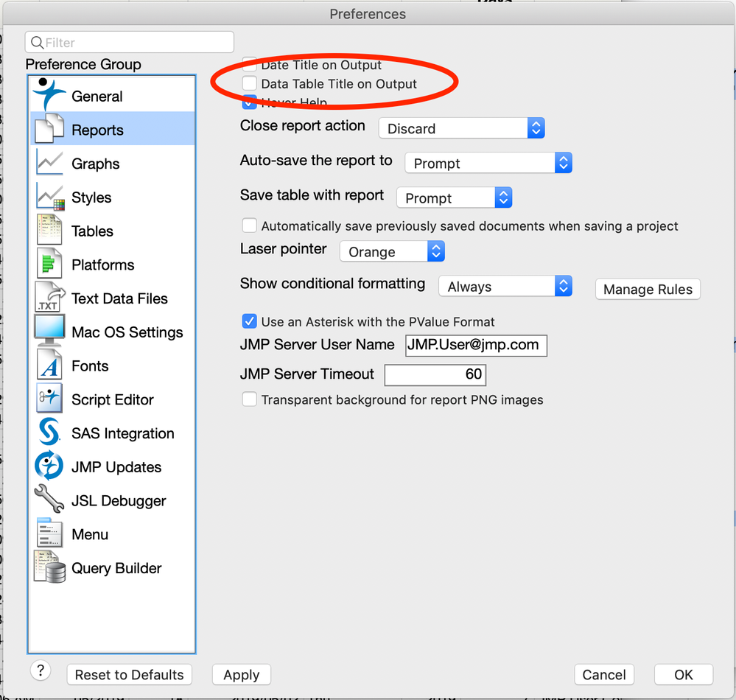Expand the Show conditional formatting dropdown
The image size is (736, 700).
(x=505, y=287)
